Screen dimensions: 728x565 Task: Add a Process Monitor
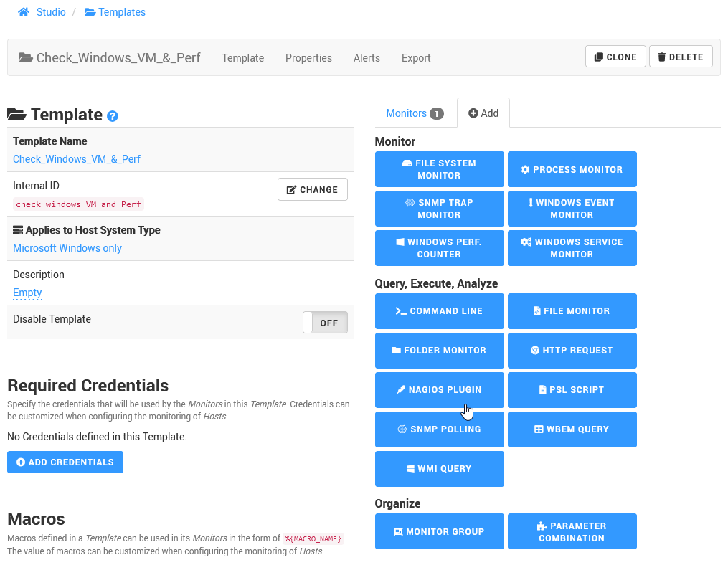[572, 169]
